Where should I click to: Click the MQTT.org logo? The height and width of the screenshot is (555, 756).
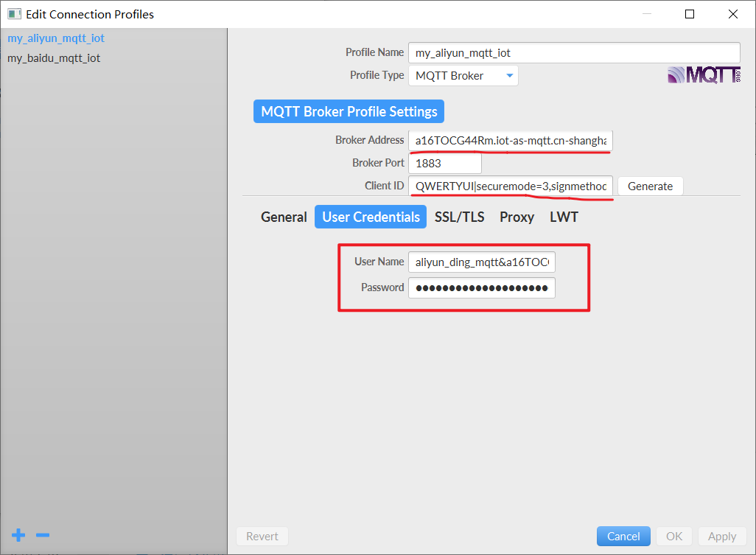(x=704, y=74)
